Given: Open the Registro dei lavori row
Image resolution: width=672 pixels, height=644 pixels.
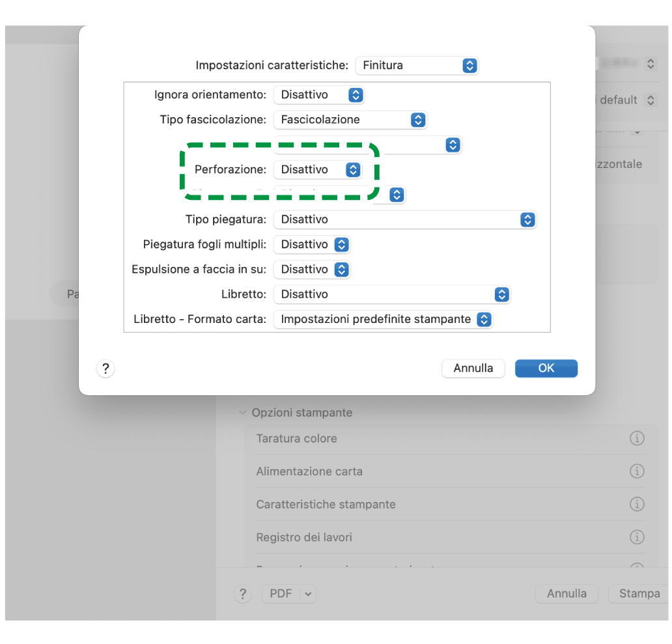Looking at the screenshot, I should tap(451, 537).
